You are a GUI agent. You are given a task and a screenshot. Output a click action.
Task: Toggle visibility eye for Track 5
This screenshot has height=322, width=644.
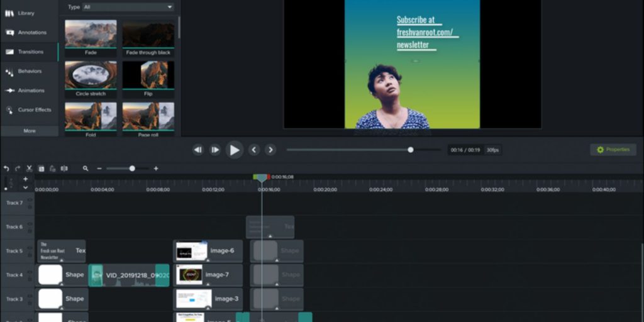pos(30,248)
